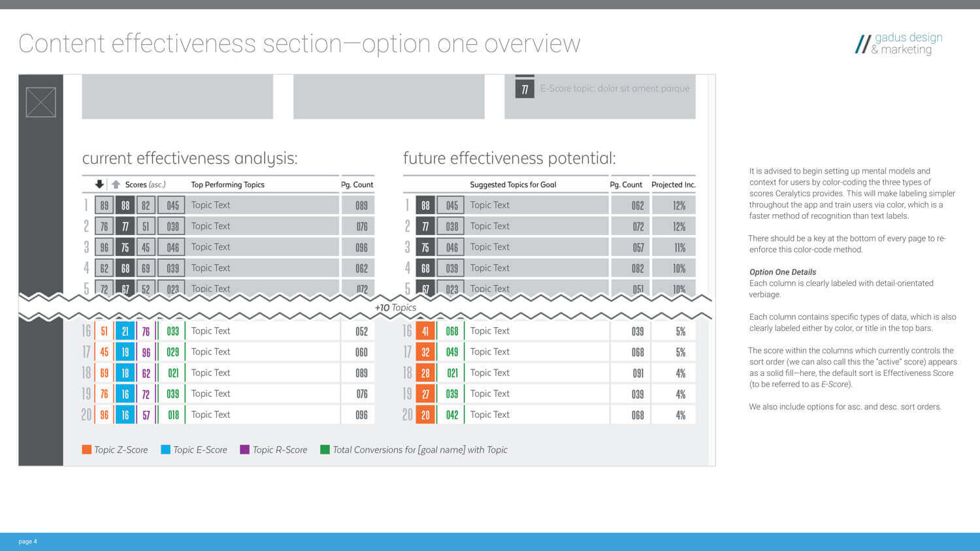The width and height of the screenshot is (980, 551).
Task: Expand hidden rows in future effectiveness table
Action: coord(555,307)
